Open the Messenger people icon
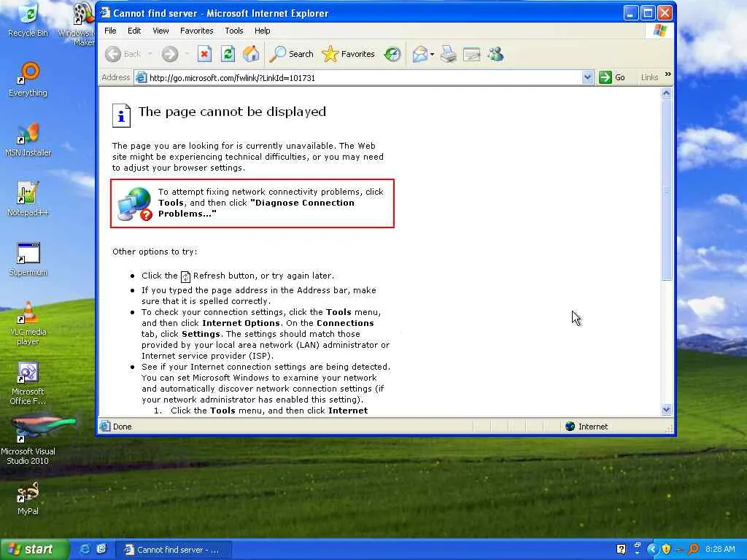The height and width of the screenshot is (560, 747). click(495, 54)
